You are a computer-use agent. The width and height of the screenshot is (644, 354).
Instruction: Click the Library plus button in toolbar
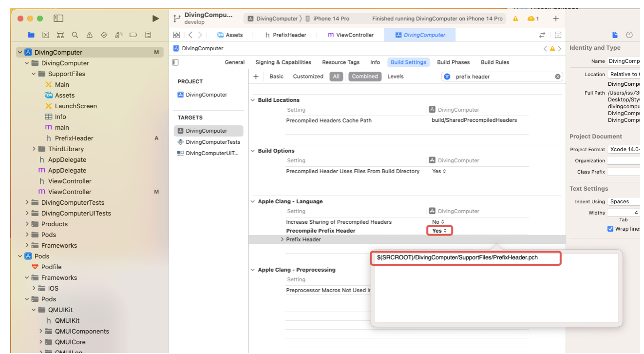(556, 19)
